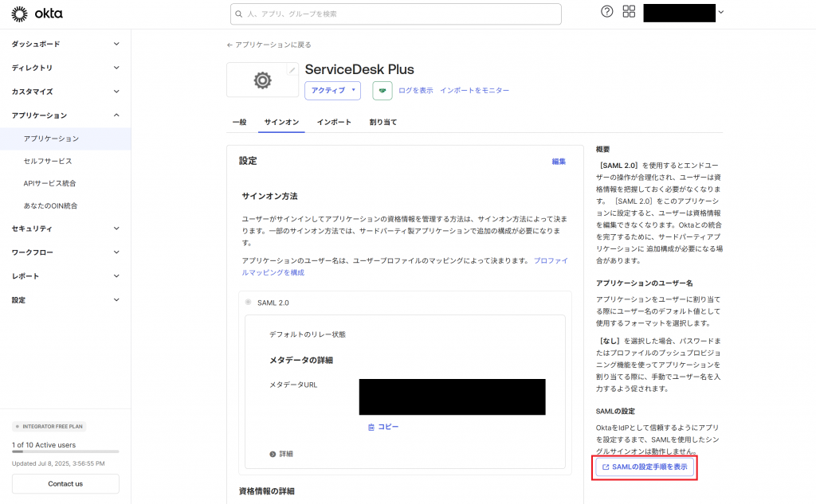Click the Contact us button
The width and height of the screenshot is (816, 504).
[x=65, y=484]
